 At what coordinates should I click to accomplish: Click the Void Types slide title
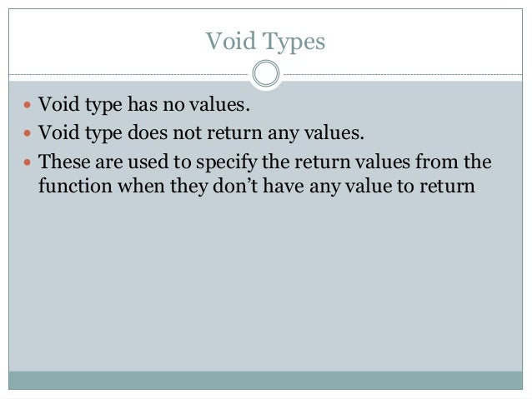266,42
